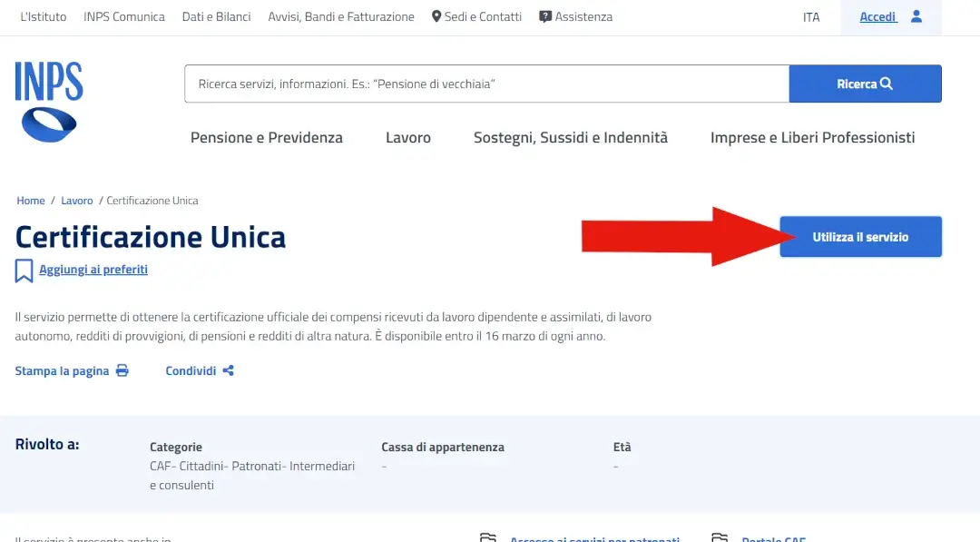
Task: Open Imprese e Liberi Professionisti menu
Action: click(x=812, y=137)
